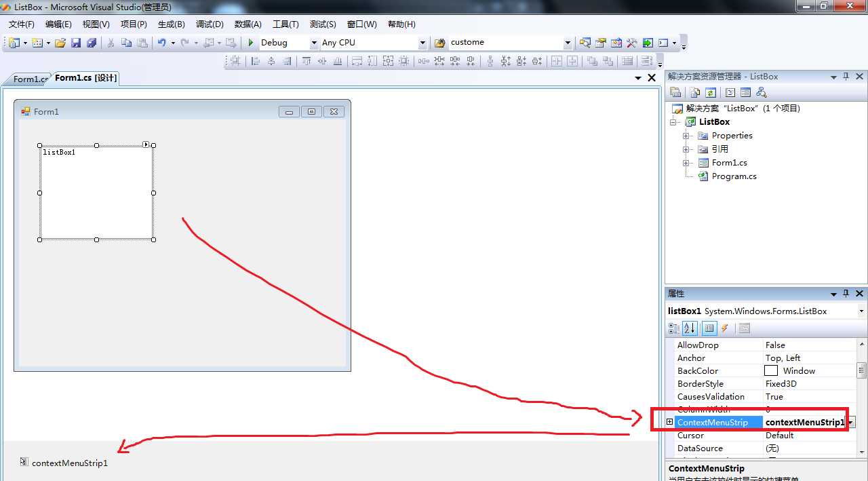Click the Save All icon
The width and height of the screenshot is (868, 481).
(x=91, y=43)
